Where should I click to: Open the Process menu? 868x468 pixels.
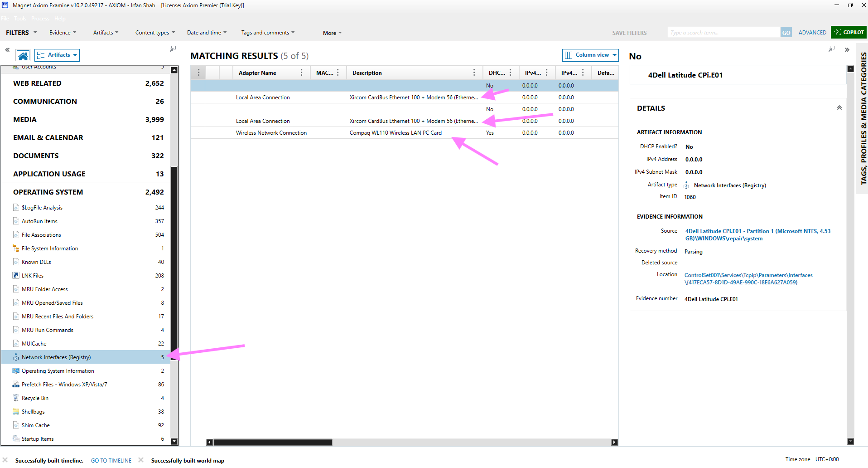pos(40,19)
